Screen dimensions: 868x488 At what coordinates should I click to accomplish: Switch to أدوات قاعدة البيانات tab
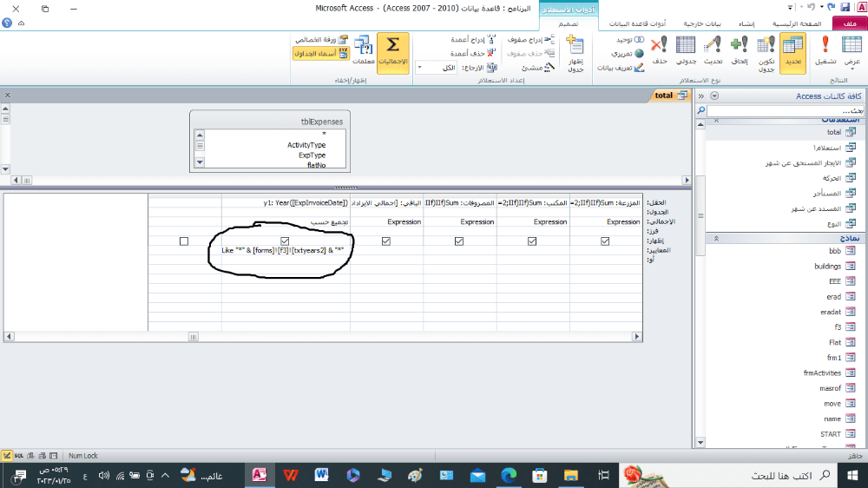tap(637, 23)
